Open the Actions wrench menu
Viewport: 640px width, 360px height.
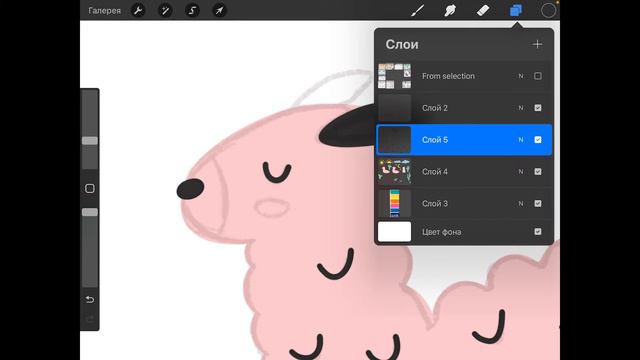click(x=138, y=10)
